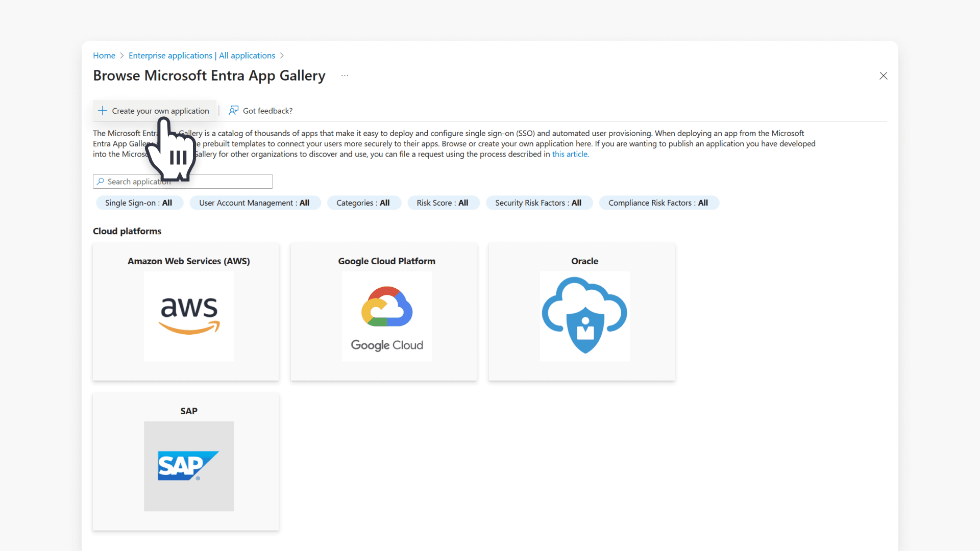
Task: Open Enterprise applications from the breadcrumb
Action: [x=202, y=56]
